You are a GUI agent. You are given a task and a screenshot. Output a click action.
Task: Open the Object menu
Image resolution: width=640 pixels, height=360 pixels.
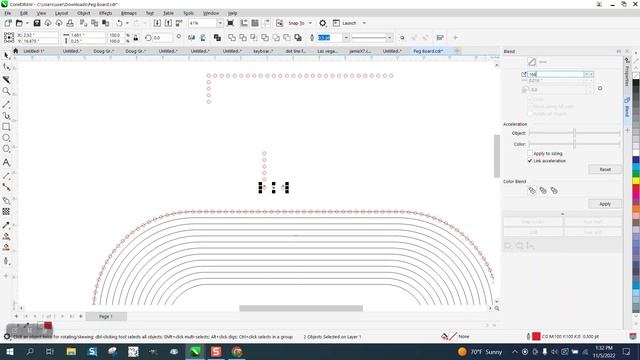point(83,13)
